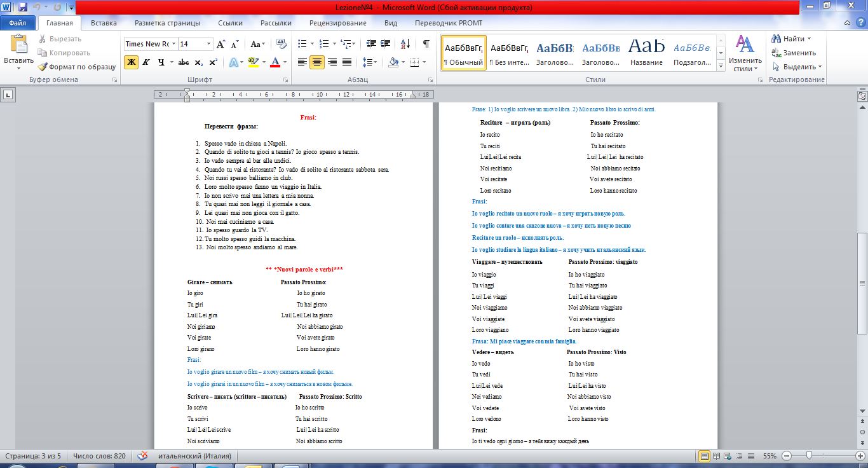Viewport: 868px width, 468px height.
Task: Decrease paragraph indent
Action: tap(371, 44)
